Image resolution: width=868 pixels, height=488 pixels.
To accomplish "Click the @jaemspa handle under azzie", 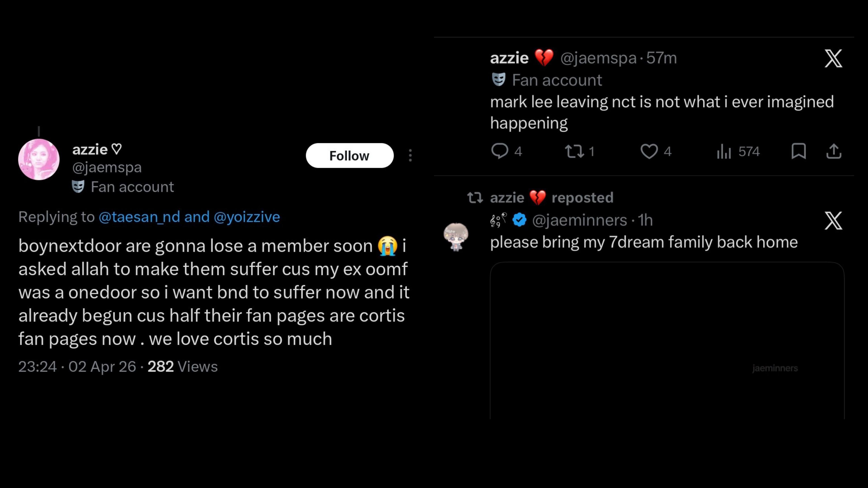I will click(107, 167).
